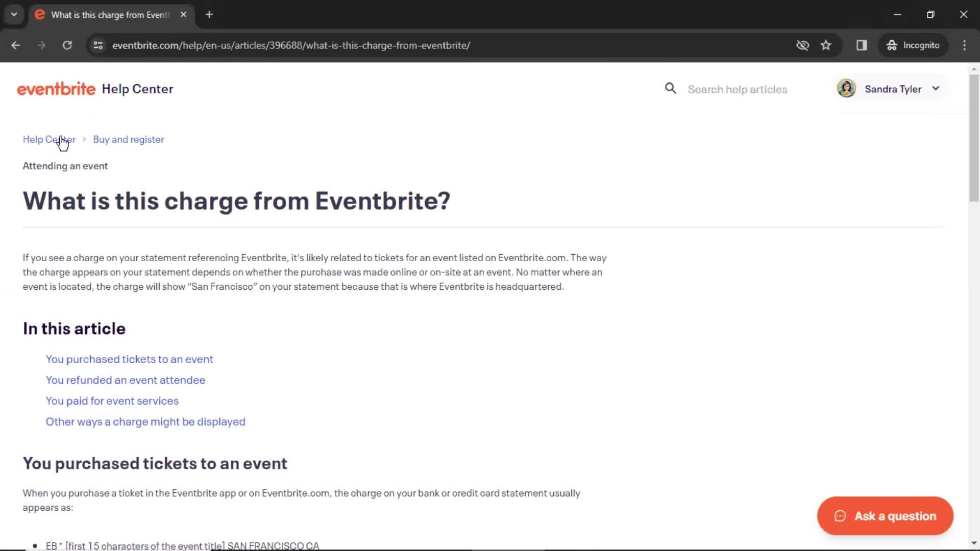Open the Ask a question button

(886, 516)
